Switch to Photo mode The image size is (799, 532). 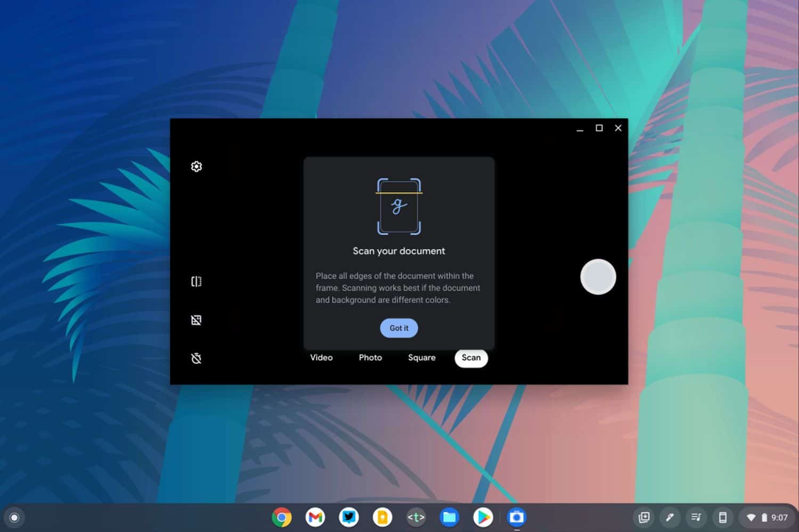click(370, 358)
